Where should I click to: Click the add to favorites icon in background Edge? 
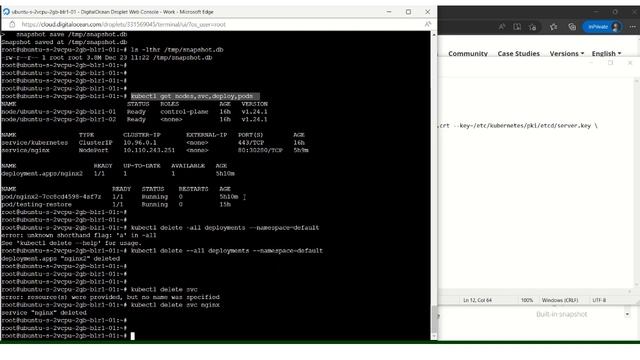[x=532, y=27]
